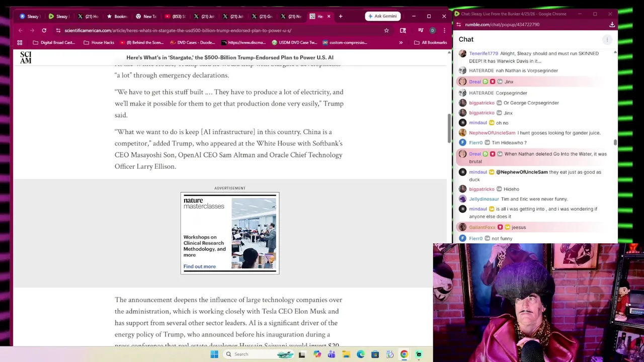644x362 pixels.
Task: Click username Tenerife1779 in the chat
Action: (484, 53)
